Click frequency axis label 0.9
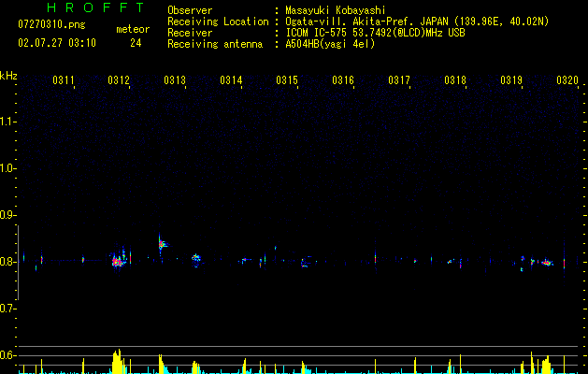The height and width of the screenshot is (374, 588). click(7, 215)
